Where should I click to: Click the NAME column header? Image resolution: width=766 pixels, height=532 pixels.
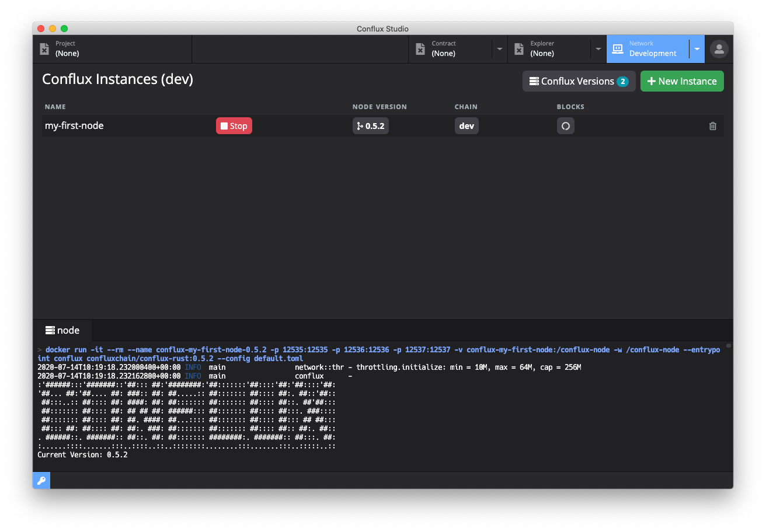coord(55,107)
